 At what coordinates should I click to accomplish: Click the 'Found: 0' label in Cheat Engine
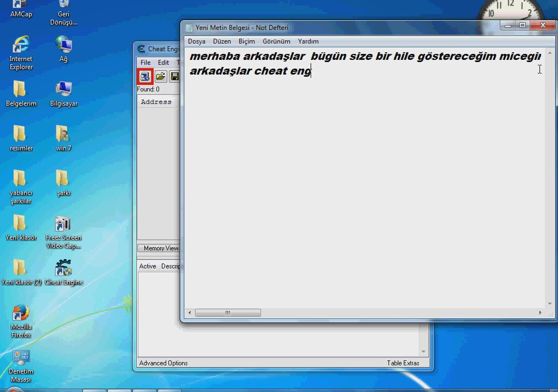click(148, 89)
